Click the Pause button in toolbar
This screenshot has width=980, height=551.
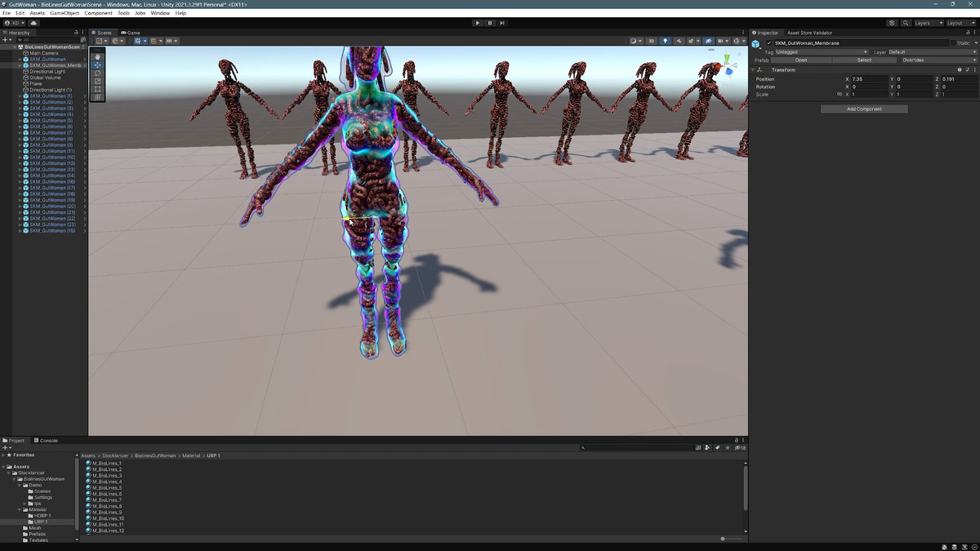click(490, 23)
